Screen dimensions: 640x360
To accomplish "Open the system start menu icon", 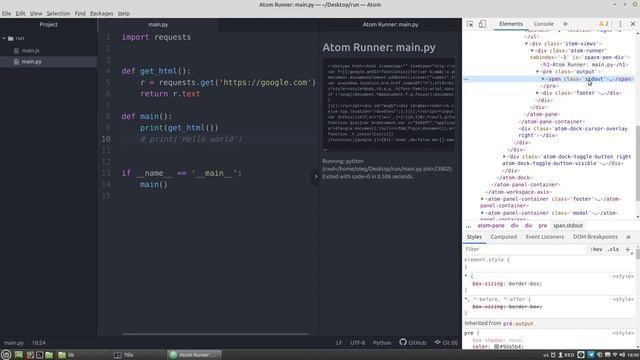I will tap(6, 355).
